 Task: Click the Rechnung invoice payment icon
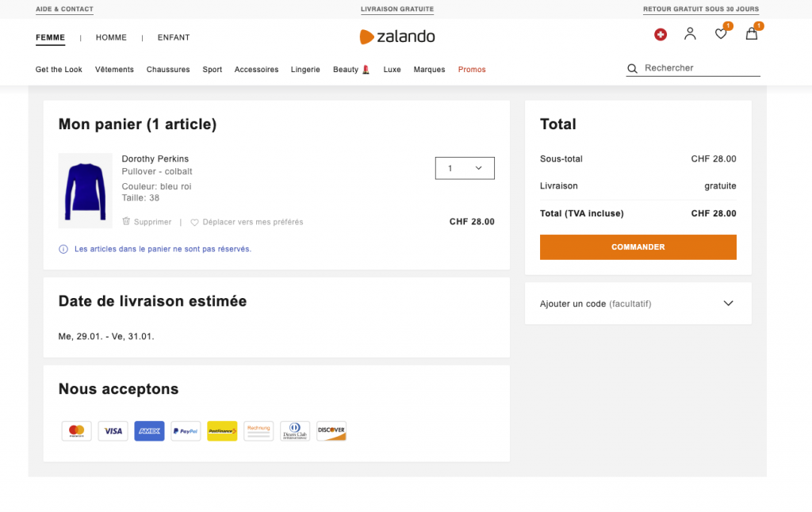point(259,430)
